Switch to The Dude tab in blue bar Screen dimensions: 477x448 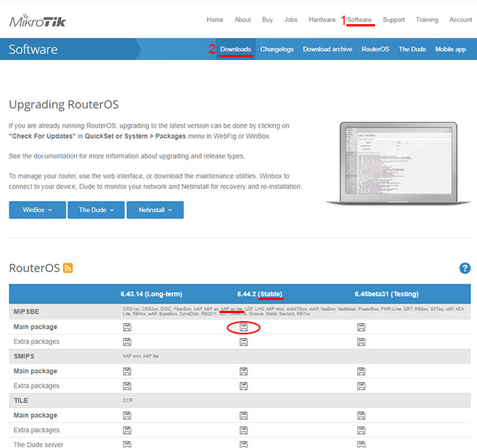click(412, 49)
